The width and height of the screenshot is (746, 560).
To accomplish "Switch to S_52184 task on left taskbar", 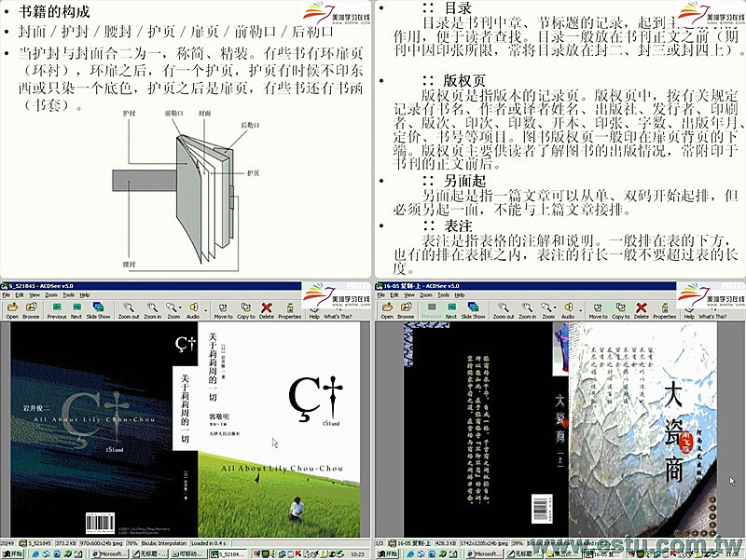I will click(229, 553).
